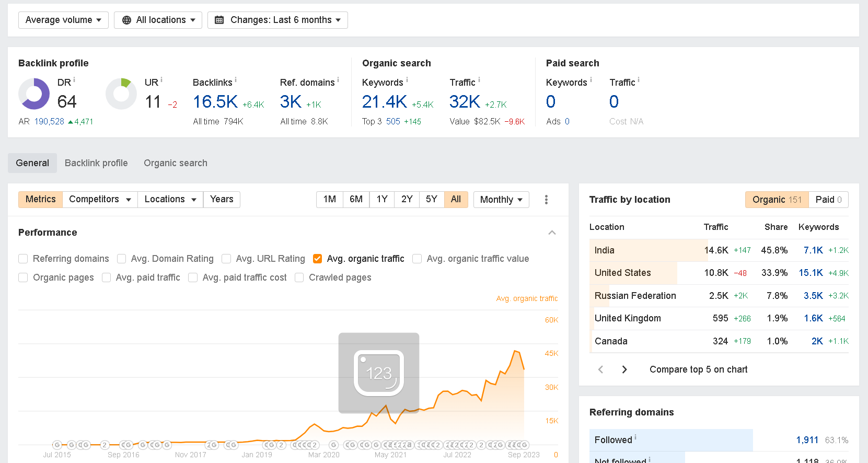Collapse the Performance section

[x=552, y=233]
